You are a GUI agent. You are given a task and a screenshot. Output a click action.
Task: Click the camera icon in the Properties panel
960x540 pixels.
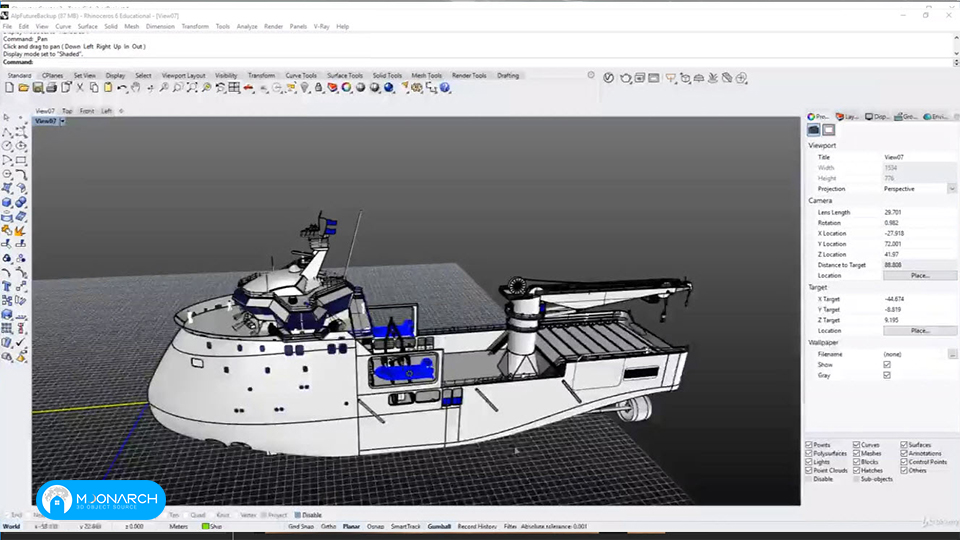(x=813, y=130)
